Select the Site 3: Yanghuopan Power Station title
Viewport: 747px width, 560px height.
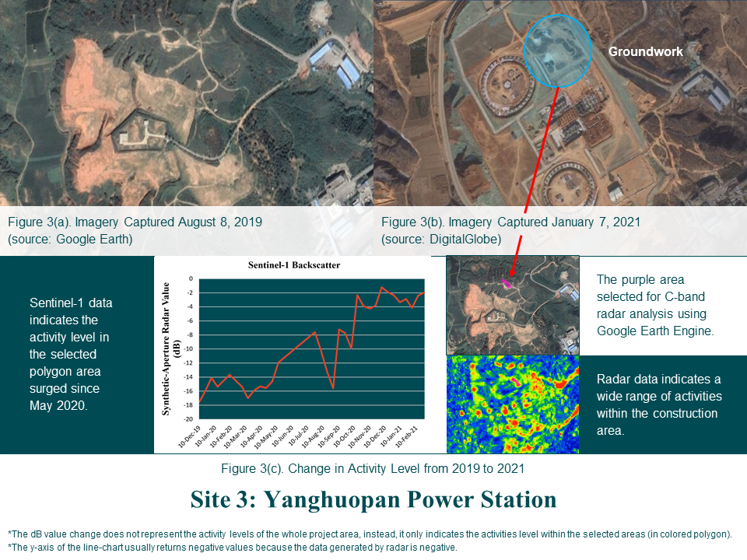373,499
